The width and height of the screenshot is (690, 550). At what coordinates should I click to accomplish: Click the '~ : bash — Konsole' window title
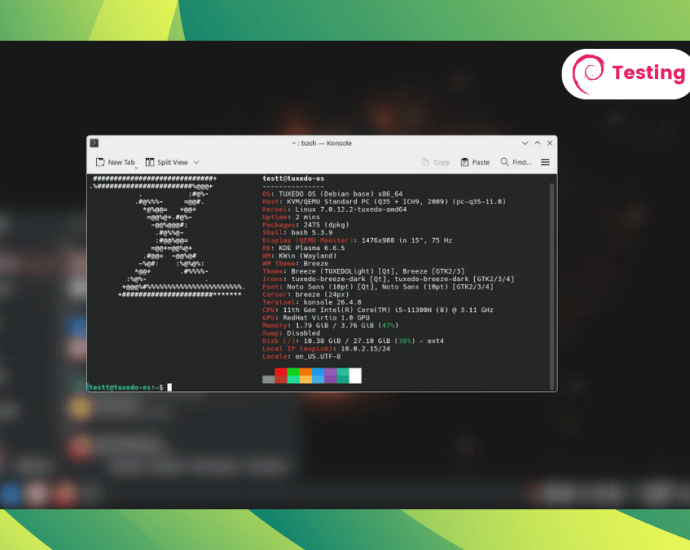click(322, 143)
